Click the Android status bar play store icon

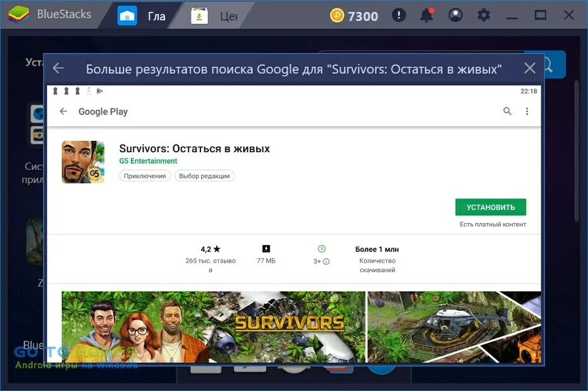coord(100,91)
